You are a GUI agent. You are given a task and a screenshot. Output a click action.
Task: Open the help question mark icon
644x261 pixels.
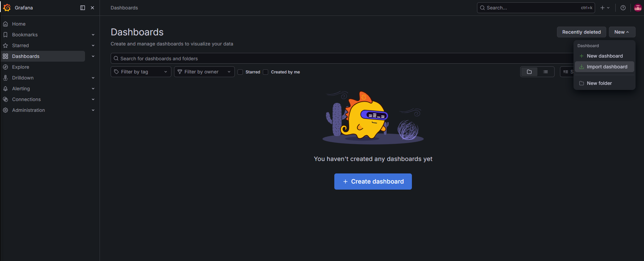tap(623, 8)
